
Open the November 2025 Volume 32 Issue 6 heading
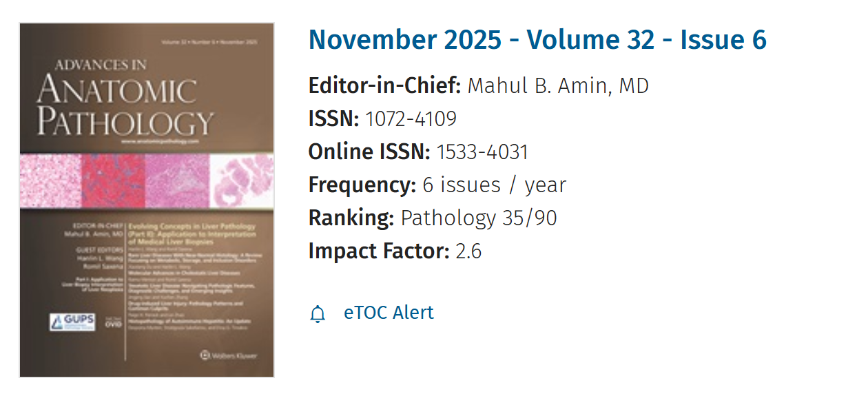coord(537,41)
